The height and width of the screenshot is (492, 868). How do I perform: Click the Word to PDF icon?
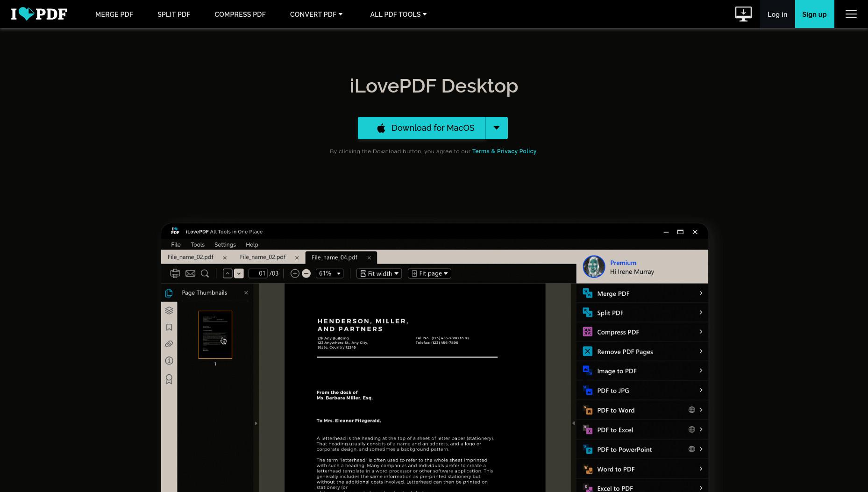588,469
